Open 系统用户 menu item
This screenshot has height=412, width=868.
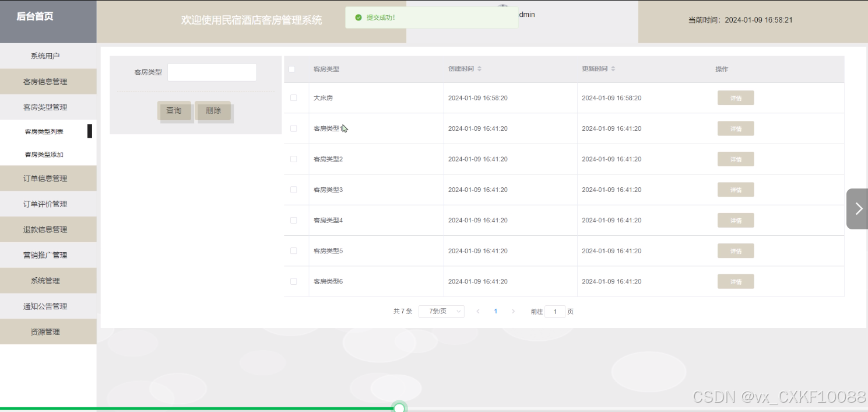pyautogui.click(x=48, y=56)
